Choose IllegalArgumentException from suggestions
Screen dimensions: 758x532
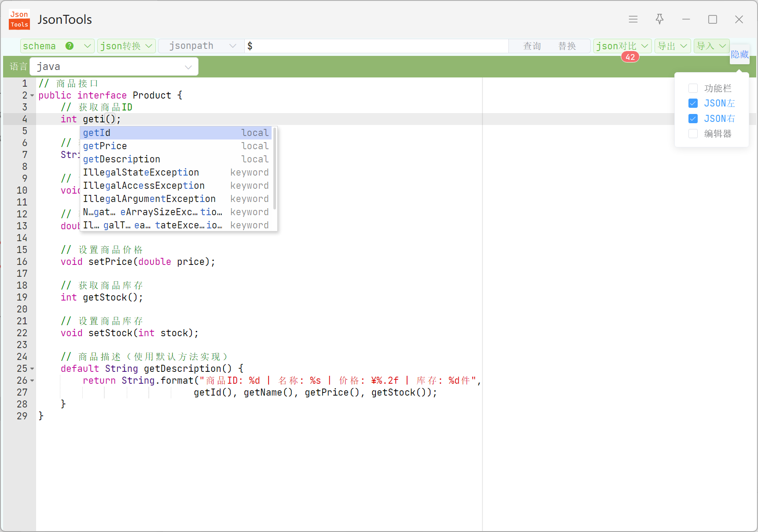point(176,199)
